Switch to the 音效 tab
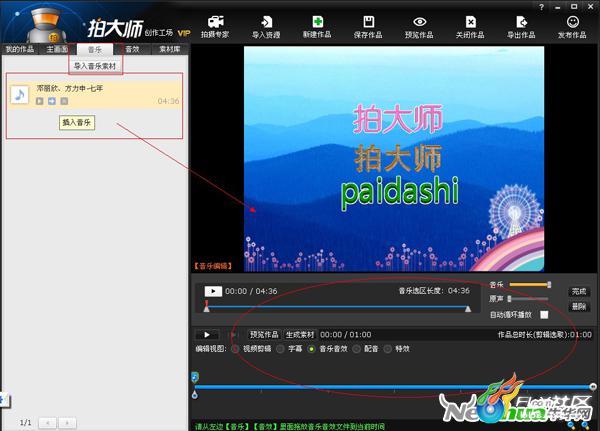This screenshot has width=600, height=431. 132,49
